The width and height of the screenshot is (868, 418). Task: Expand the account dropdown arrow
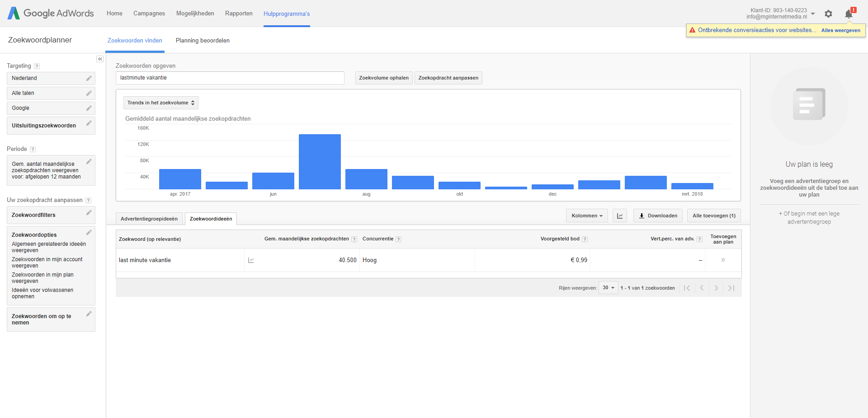point(813,14)
